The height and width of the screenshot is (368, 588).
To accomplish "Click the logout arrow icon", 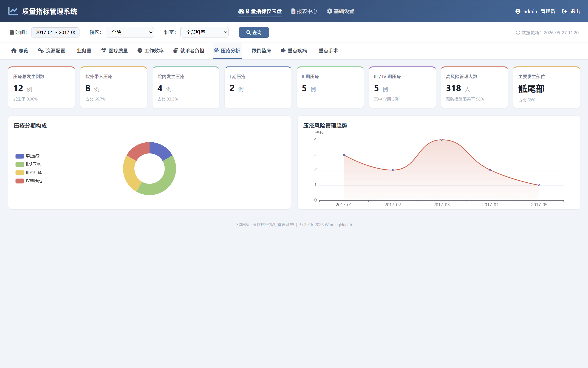I will [x=564, y=11].
